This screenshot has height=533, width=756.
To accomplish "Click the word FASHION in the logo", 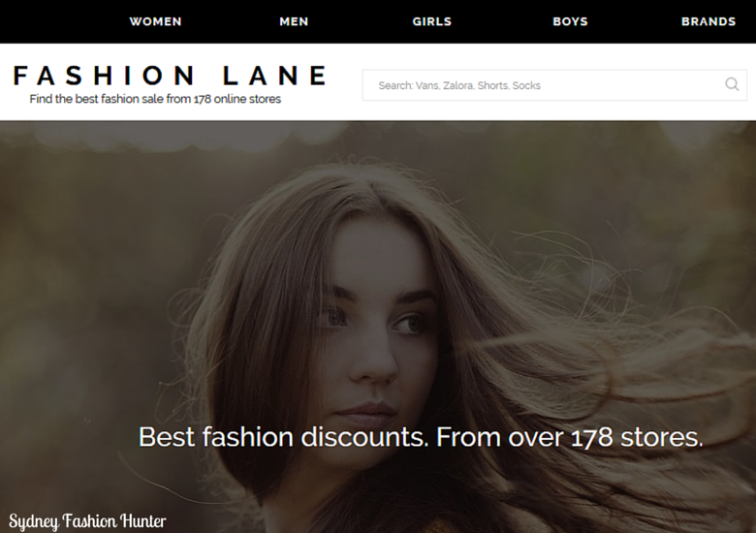I will coord(104,76).
